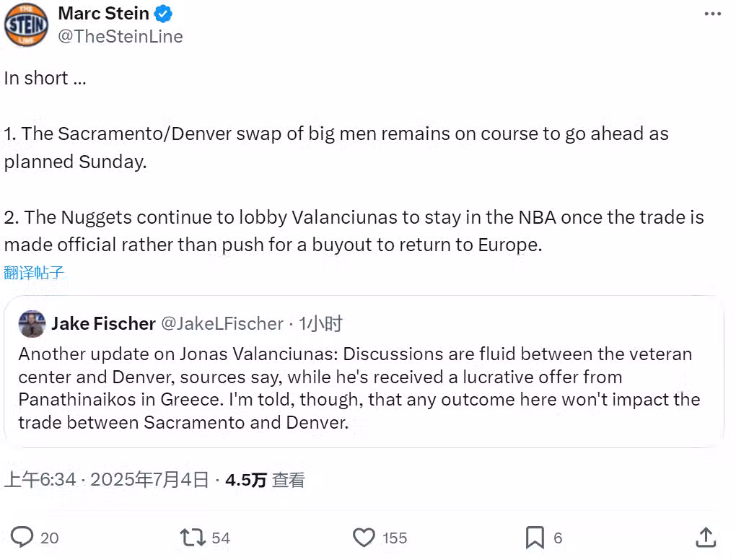Click the 上午6:34 post timestamp
This screenshot has width=736, height=560.
[x=40, y=480]
